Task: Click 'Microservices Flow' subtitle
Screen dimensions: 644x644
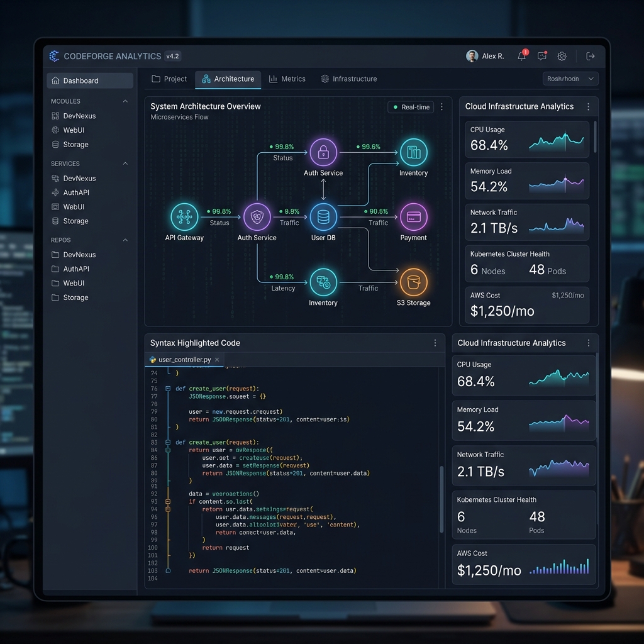Action: click(x=179, y=117)
